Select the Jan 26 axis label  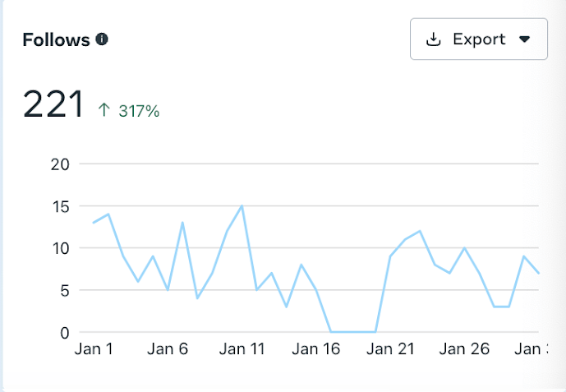[x=464, y=349]
